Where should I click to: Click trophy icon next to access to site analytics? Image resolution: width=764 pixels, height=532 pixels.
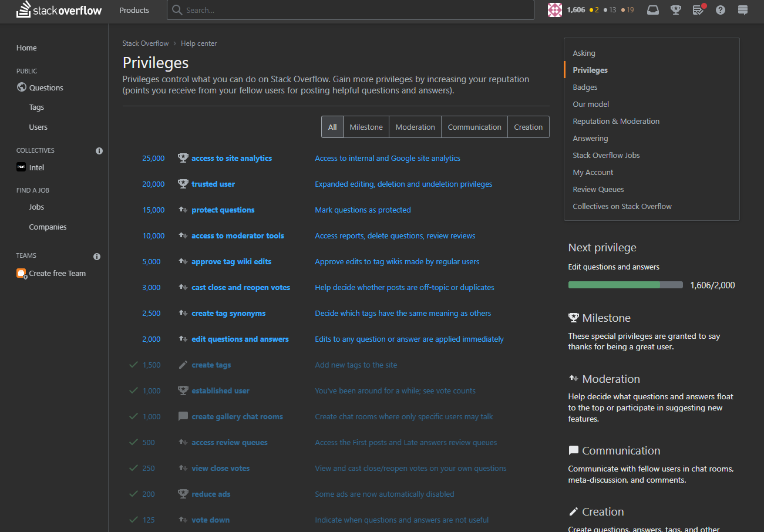tap(183, 158)
